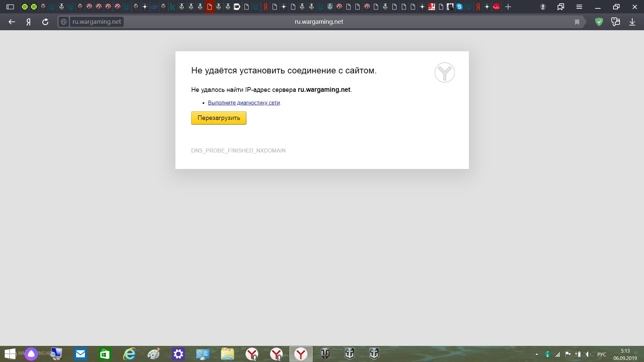Open the bookmarks collections icon
This screenshot has height=362, width=644.
tap(561, 7)
